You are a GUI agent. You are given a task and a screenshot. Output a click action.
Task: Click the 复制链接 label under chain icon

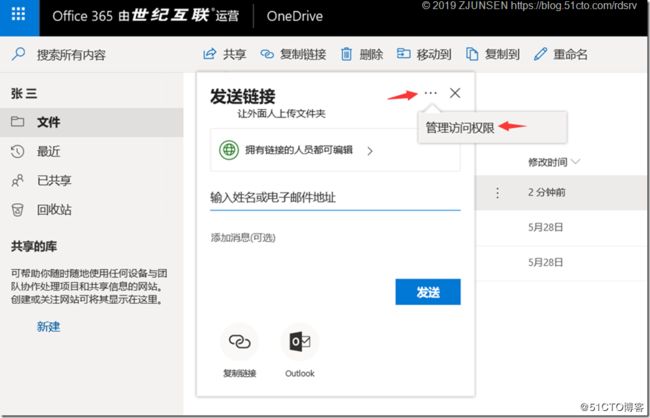tap(240, 373)
